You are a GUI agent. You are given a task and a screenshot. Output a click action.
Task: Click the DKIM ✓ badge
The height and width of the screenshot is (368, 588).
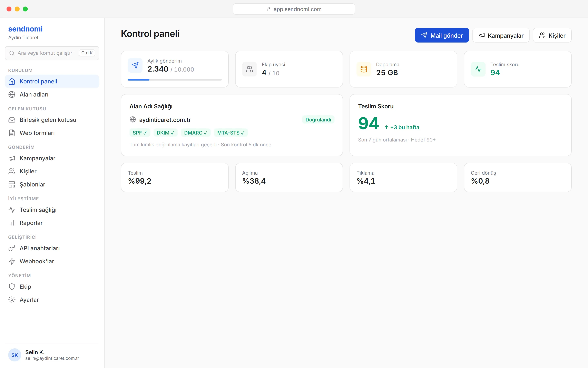coord(165,133)
